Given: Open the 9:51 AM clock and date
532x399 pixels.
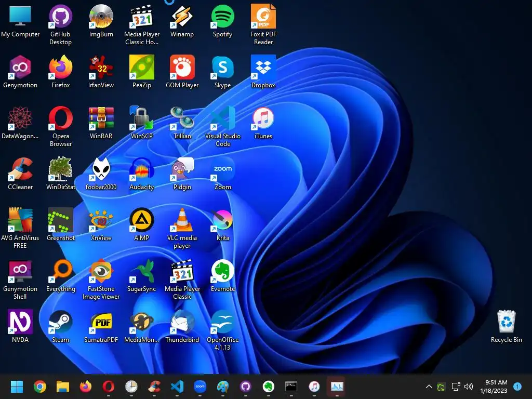Looking at the screenshot, I should [x=494, y=387].
